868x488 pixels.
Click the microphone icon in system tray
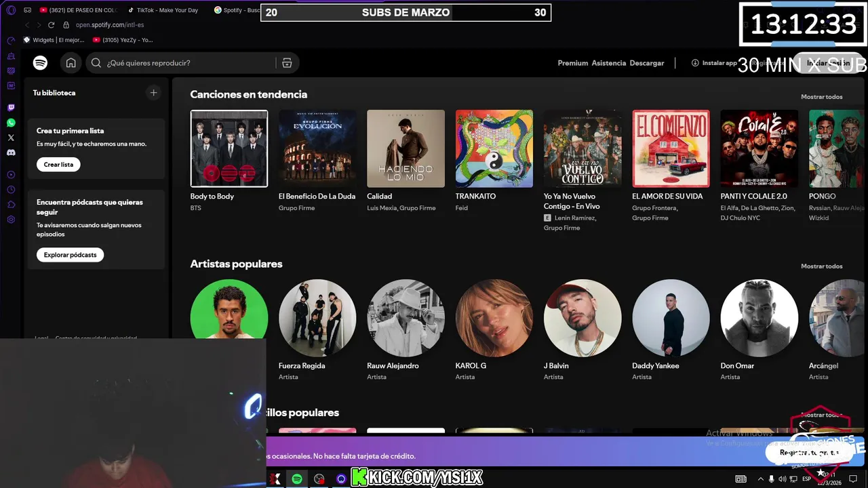(772, 479)
